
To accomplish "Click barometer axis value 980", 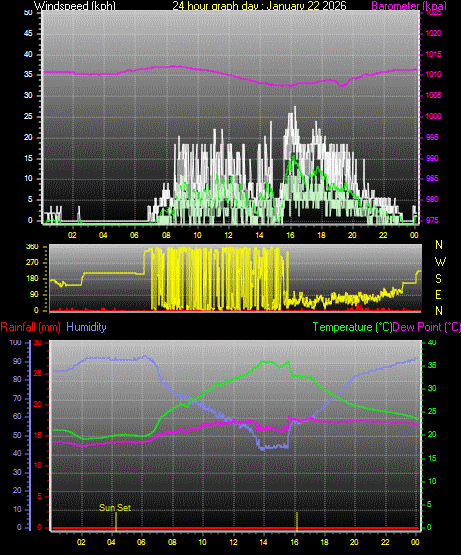I will pos(432,199).
